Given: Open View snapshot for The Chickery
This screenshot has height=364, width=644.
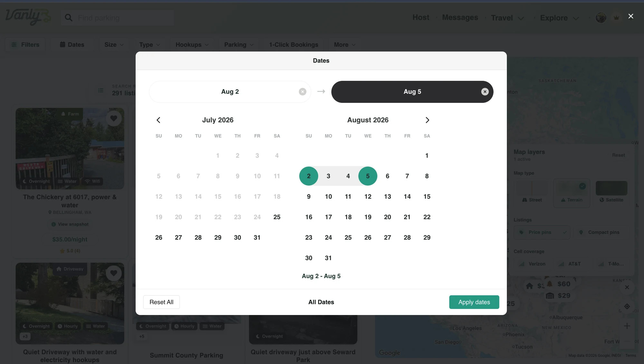Looking at the screenshot, I should click(x=70, y=224).
